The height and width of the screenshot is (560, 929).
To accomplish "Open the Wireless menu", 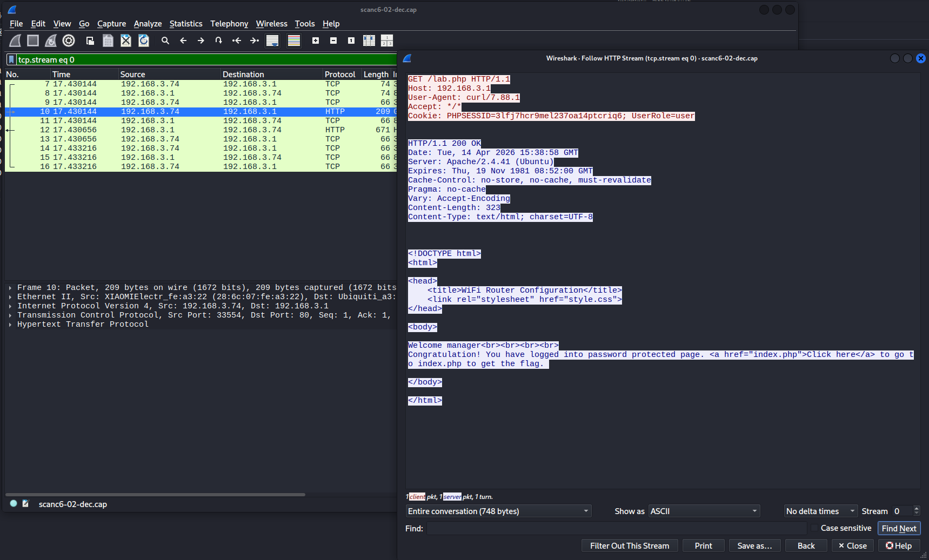I will (271, 24).
